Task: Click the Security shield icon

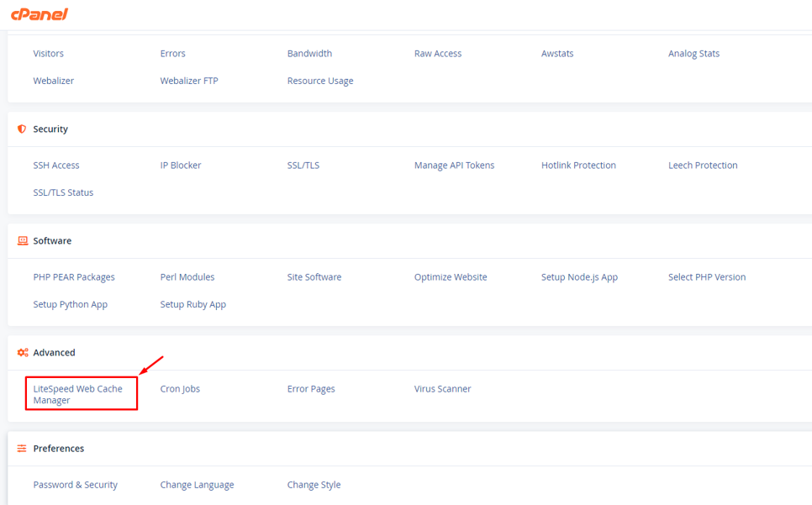Action: tap(22, 129)
